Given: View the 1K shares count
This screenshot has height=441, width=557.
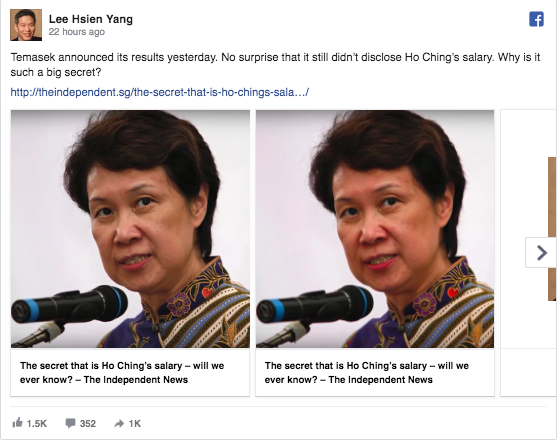Looking at the screenshot, I should (x=135, y=423).
